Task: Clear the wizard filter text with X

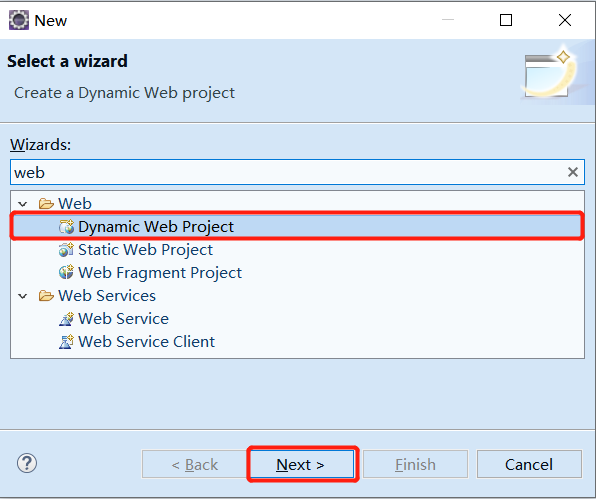Action: (x=573, y=172)
